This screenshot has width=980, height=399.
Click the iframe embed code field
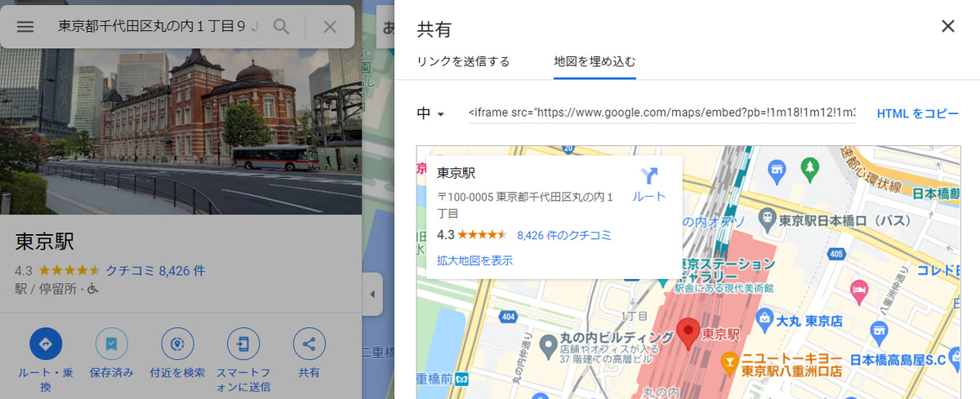pyautogui.click(x=661, y=113)
